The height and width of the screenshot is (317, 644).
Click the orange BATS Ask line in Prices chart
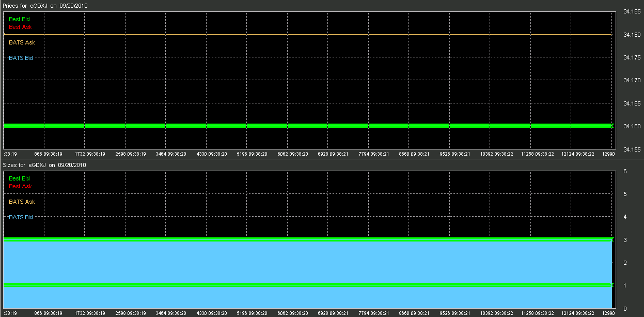coord(308,35)
